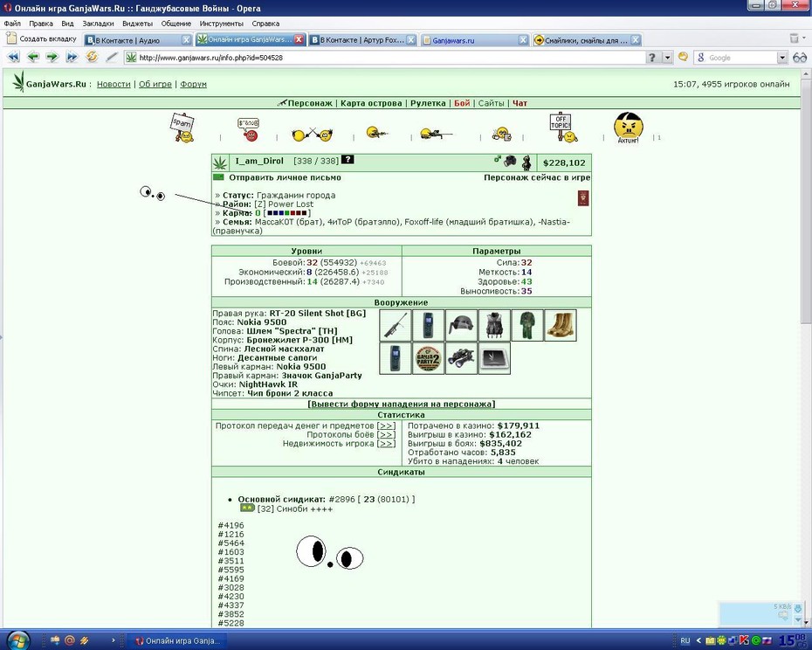Open the Рулетка link
The width and height of the screenshot is (812, 650).
click(x=428, y=103)
